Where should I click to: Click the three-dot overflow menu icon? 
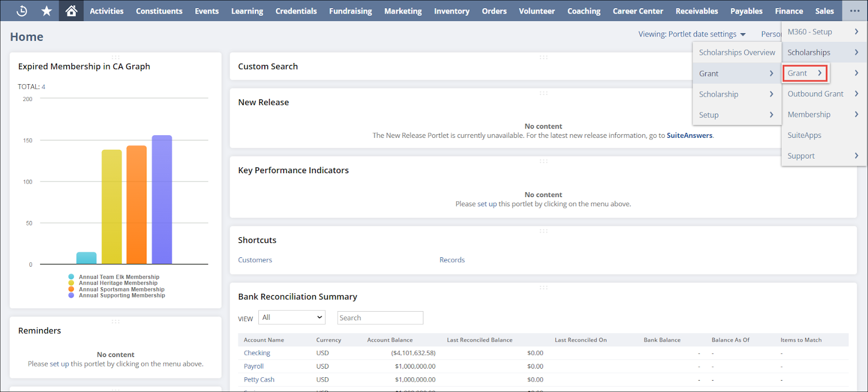coord(854,11)
